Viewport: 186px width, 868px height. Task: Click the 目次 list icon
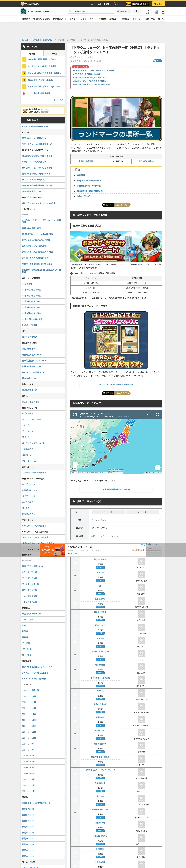73,170
